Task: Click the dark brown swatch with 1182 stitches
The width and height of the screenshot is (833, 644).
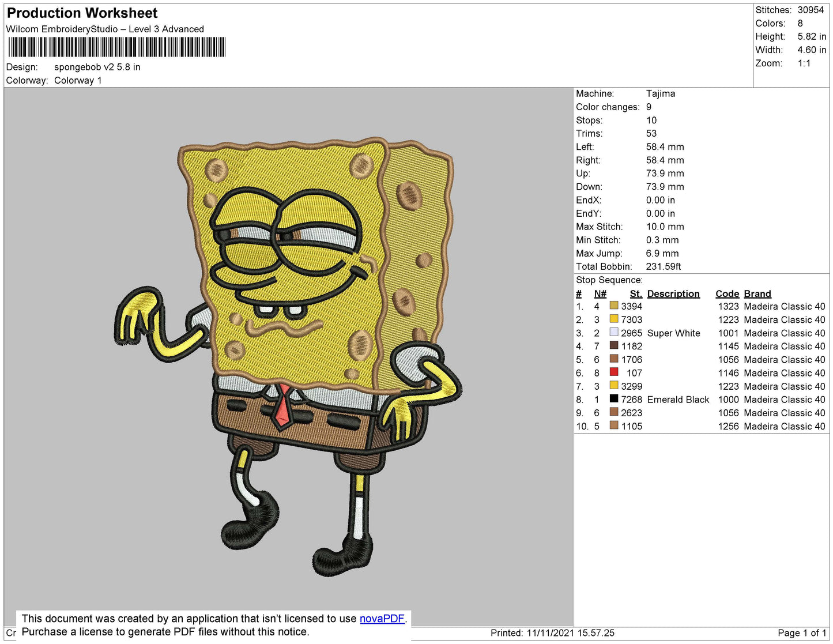Action: [x=614, y=346]
